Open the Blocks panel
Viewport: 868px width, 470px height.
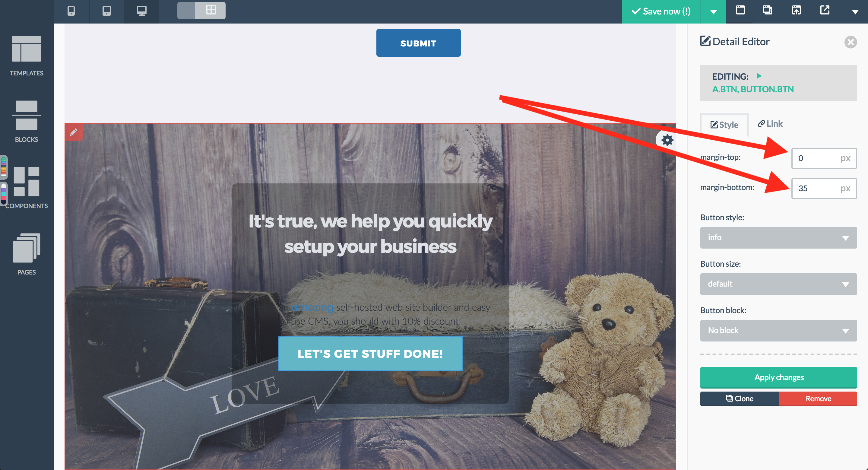coord(27,122)
